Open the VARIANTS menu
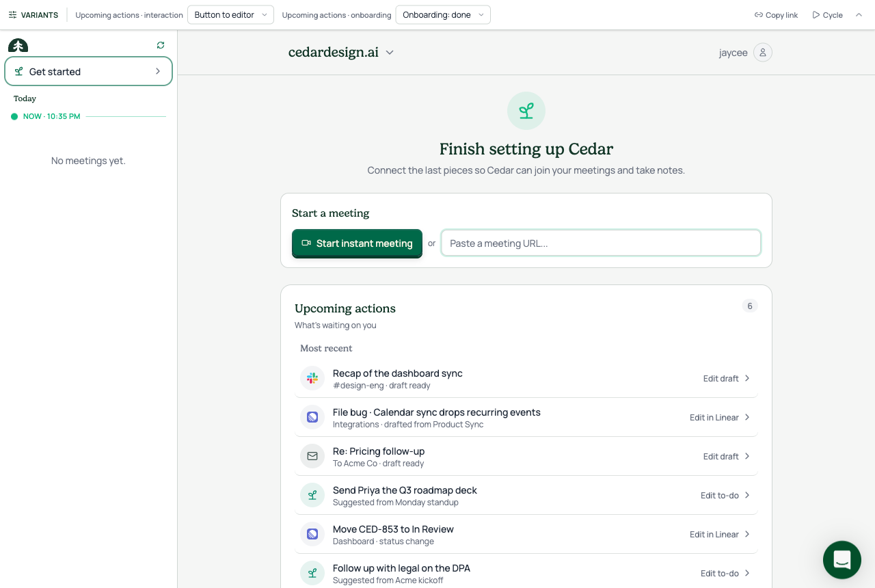875x588 pixels. click(x=33, y=15)
